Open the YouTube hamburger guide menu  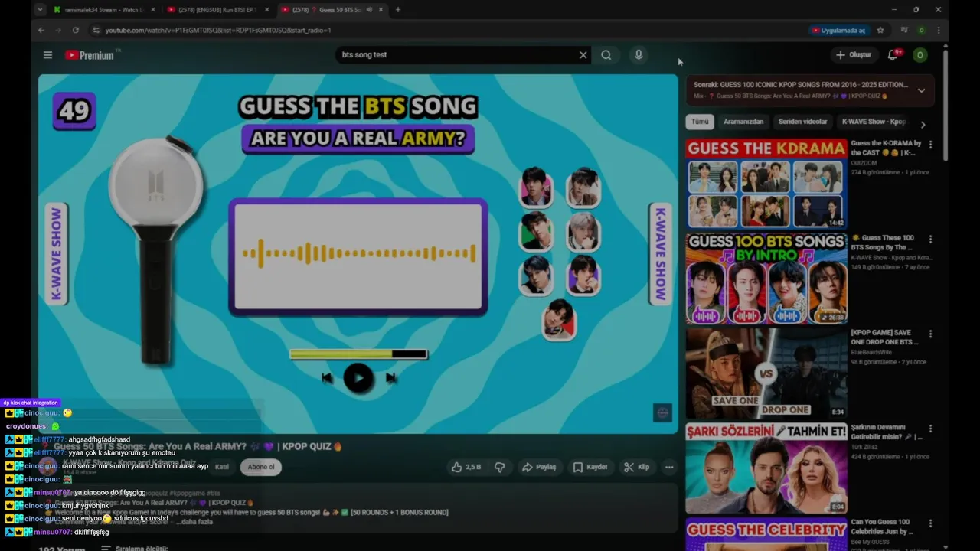(x=47, y=55)
